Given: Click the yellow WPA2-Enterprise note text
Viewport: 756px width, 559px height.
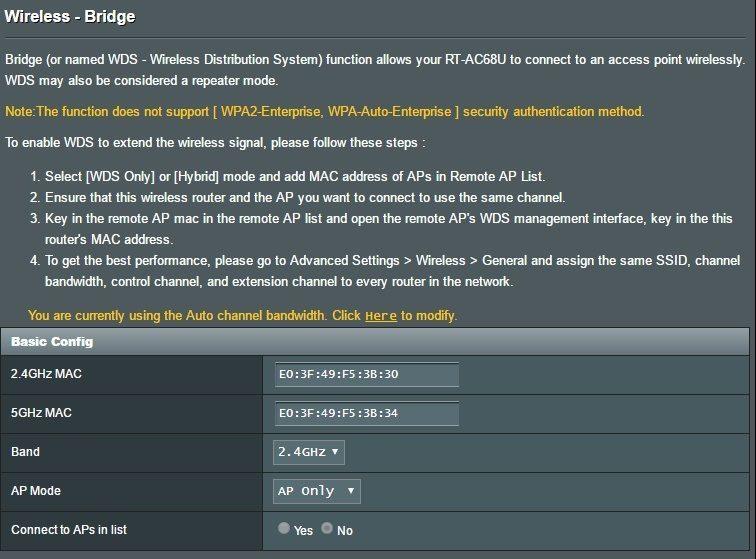Looking at the screenshot, I should click(325, 111).
